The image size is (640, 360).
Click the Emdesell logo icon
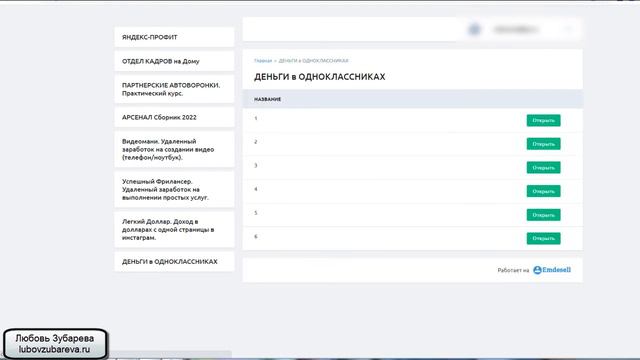point(537,270)
